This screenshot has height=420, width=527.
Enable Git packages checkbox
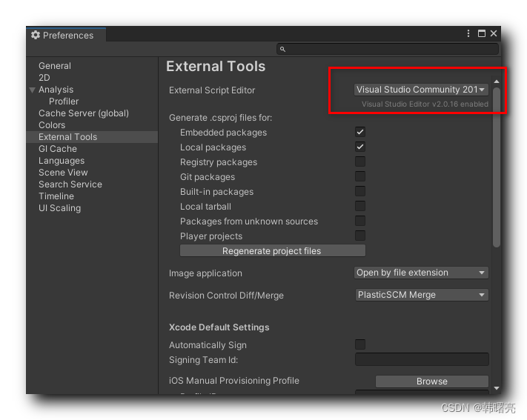click(360, 176)
